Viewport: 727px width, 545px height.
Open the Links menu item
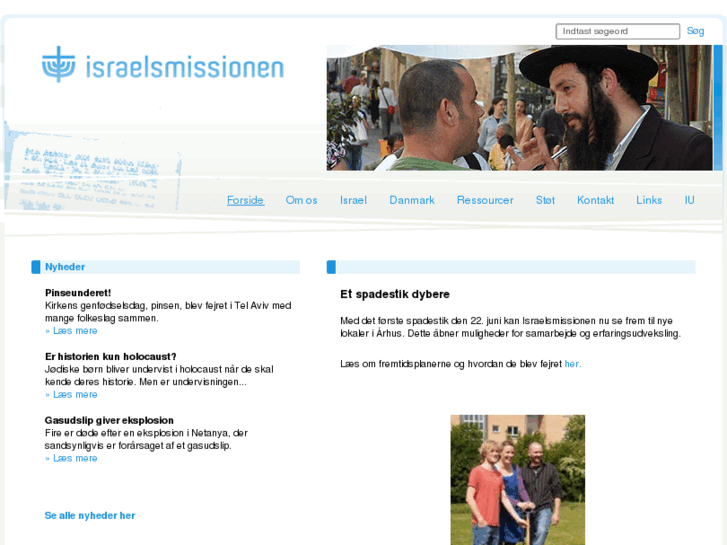click(649, 200)
